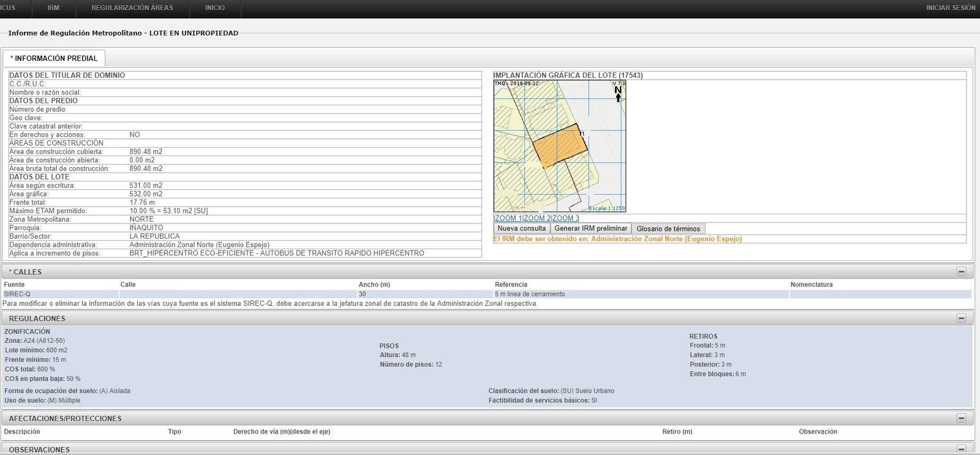Screen dimensions: 980x455
Task: Click the Máximo ETAM permitido value
Action: point(168,211)
